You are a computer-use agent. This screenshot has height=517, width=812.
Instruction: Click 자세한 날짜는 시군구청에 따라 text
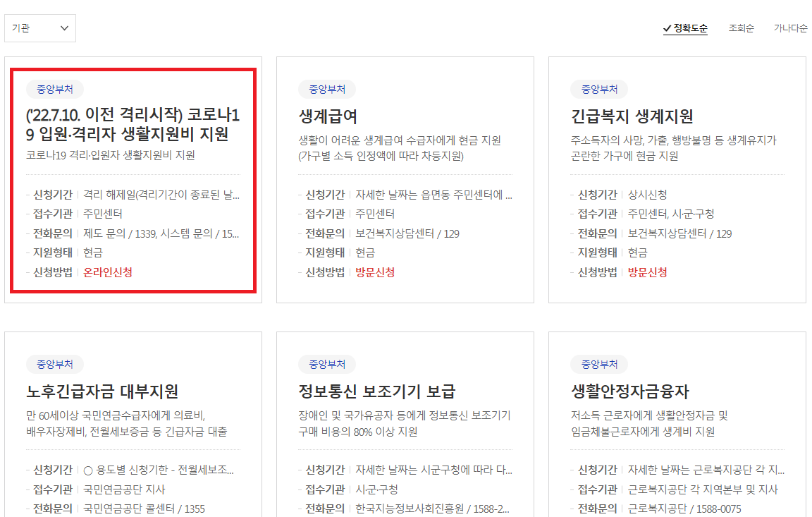pos(433,470)
